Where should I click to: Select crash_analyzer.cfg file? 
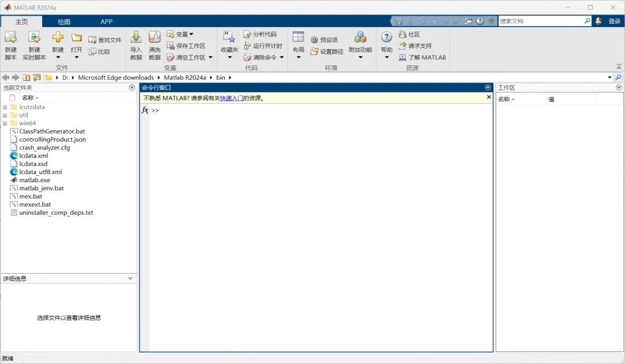click(45, 148)
